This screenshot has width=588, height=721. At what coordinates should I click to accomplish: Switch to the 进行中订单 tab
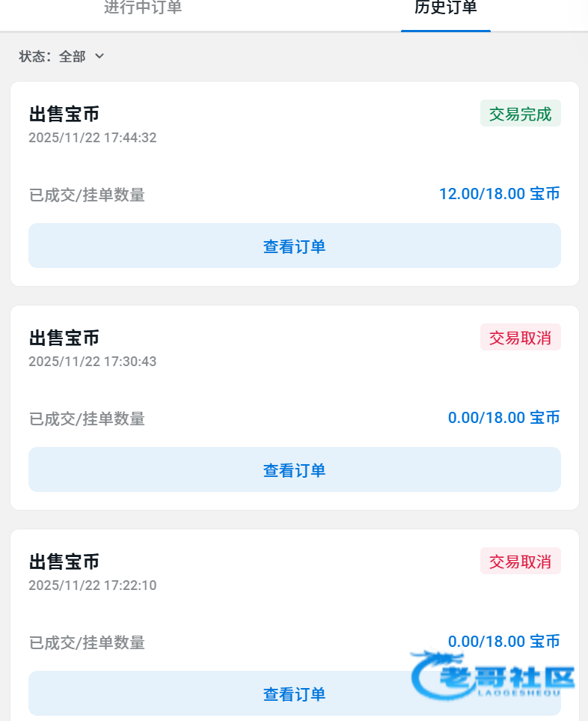pos(143,8)
